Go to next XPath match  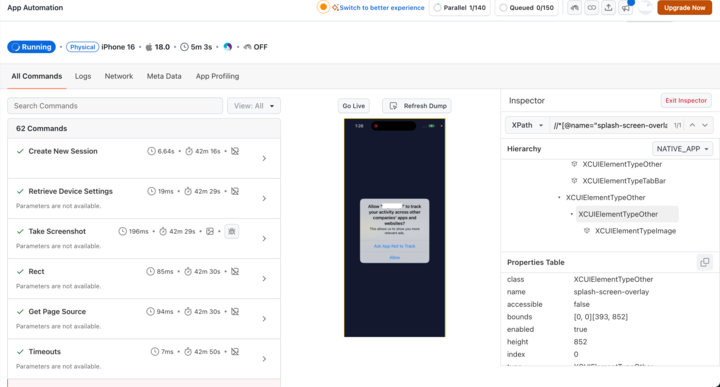[705, 125]
